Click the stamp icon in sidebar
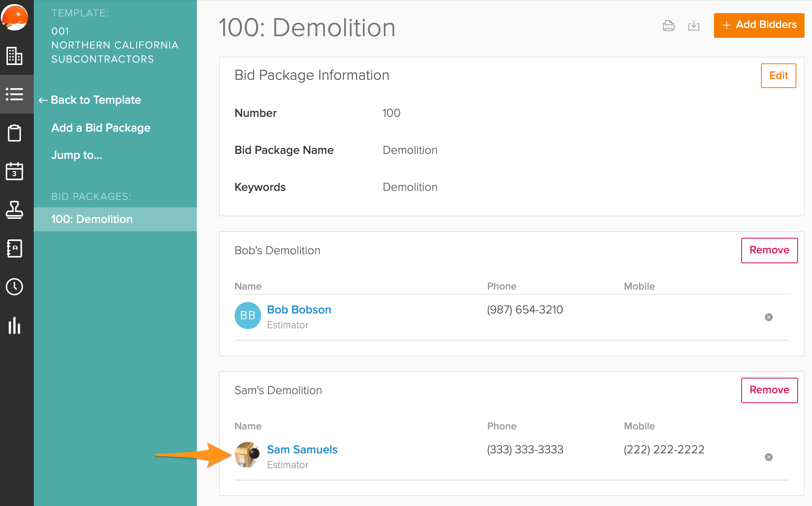The width and height of the screenshot is (812, 506). [14, 210]
